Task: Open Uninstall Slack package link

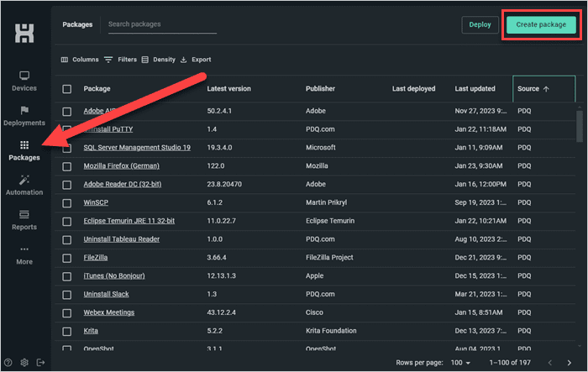Action: pos(106,295)
